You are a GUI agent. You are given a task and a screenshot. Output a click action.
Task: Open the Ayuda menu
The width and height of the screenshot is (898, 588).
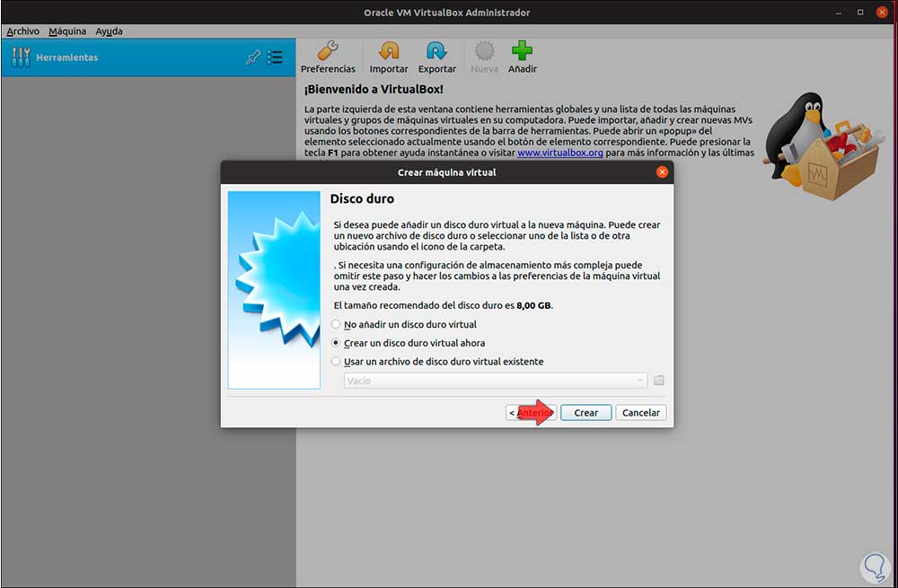(109, 31)
